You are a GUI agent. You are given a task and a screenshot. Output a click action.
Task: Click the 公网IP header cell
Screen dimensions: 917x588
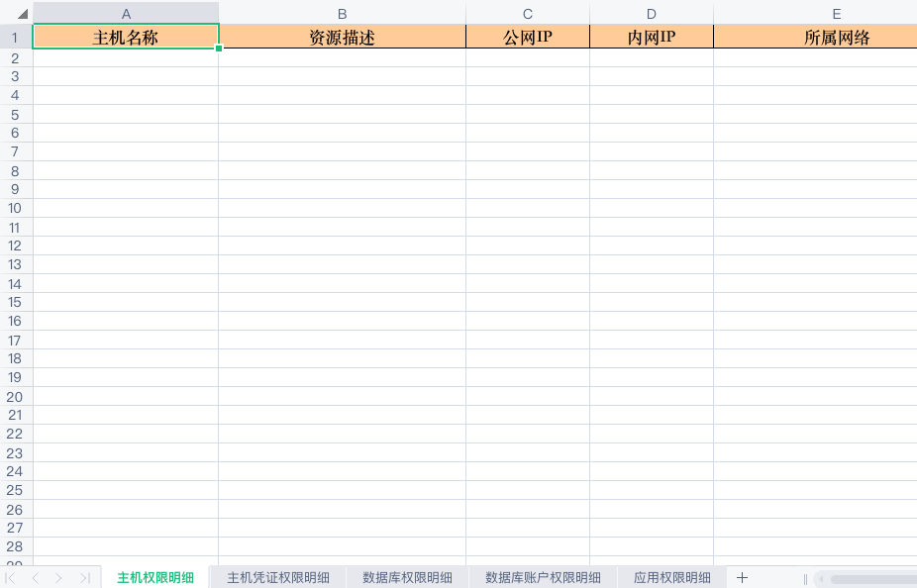click(528, 37)
